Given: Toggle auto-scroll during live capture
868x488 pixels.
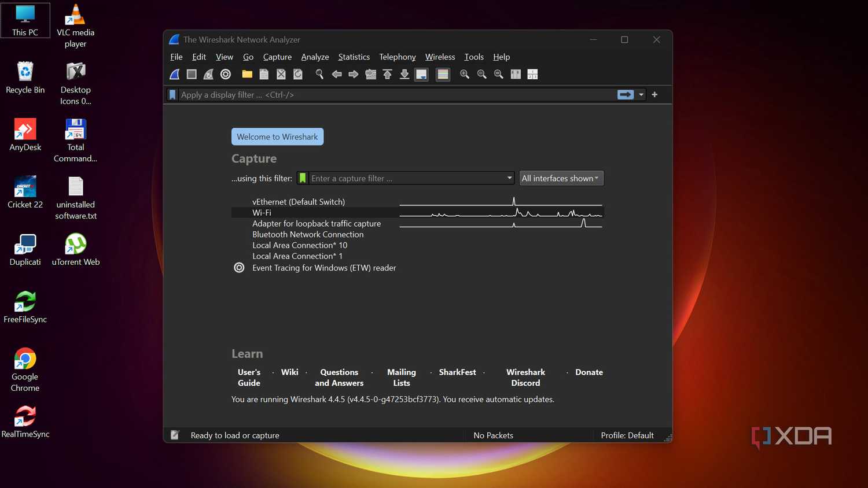Looking at the screenshot, I should click(422, 74).
